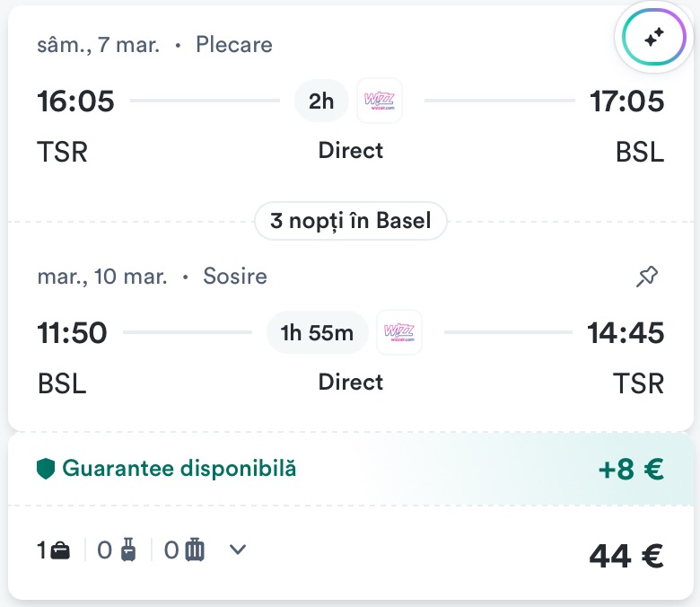Click the green Guarantee shield icon
This screenshot has height=607, width=700.
tap(46, 469)
